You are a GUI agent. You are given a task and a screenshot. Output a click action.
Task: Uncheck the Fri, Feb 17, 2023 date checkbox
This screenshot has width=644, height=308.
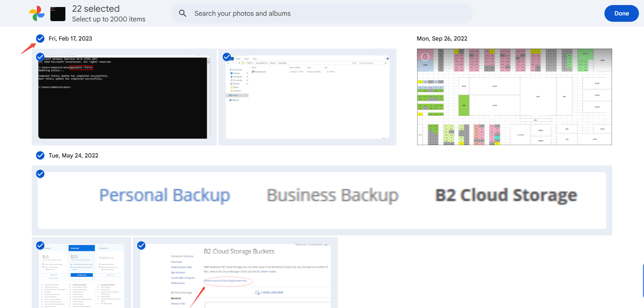click(40, 39)
